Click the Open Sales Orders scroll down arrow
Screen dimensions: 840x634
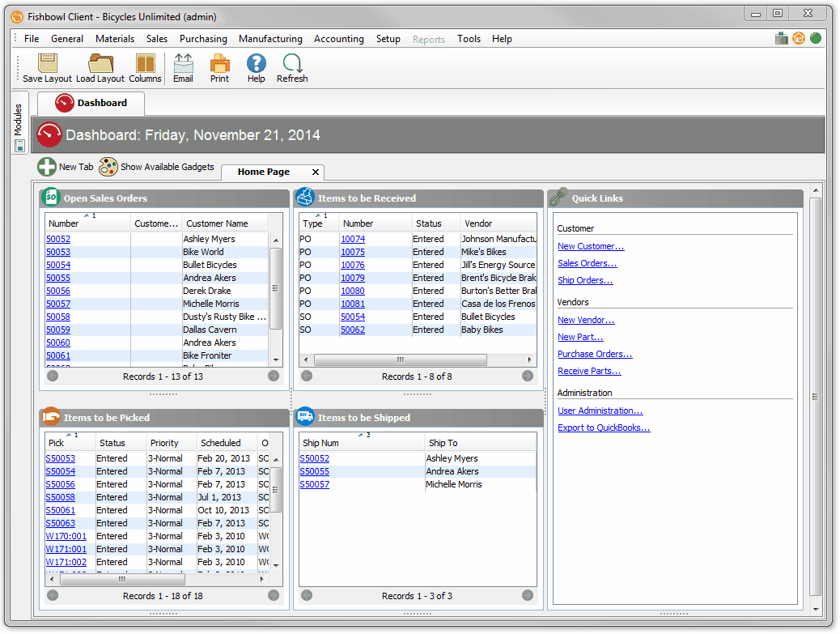click(x=276, y=360)
